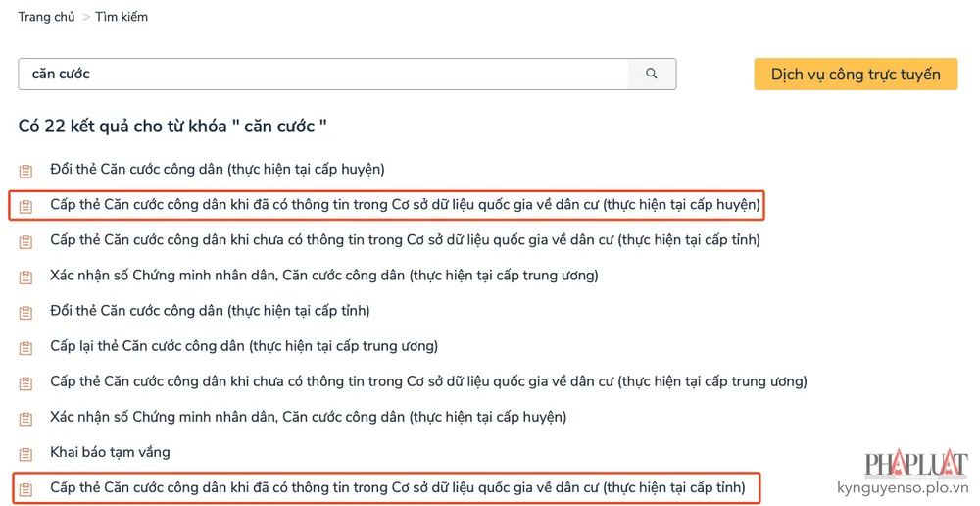Click Tìm kiếm breadcrumb

[122, 17]
